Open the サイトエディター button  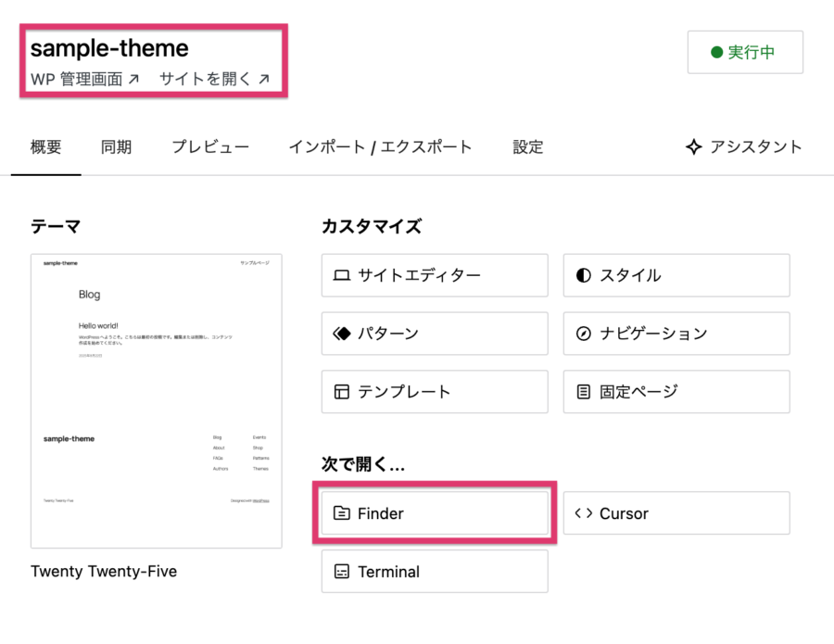(x=435, y=275)
